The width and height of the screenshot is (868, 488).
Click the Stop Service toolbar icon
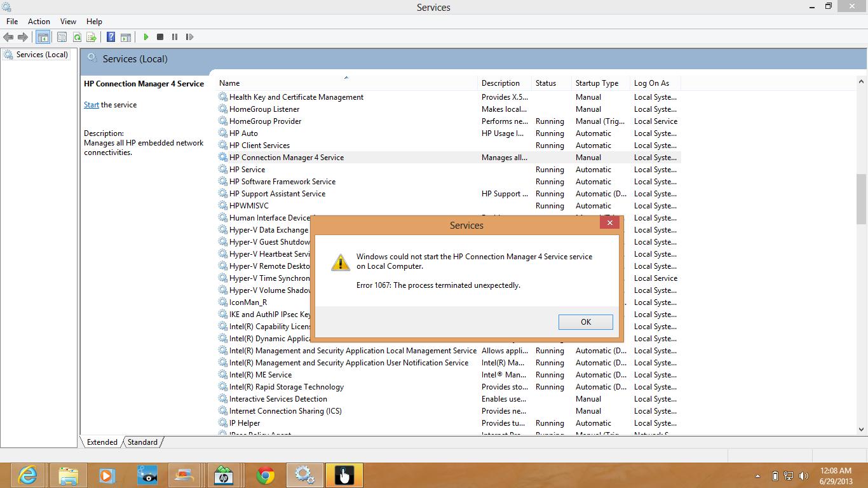[x=161, y=37]
